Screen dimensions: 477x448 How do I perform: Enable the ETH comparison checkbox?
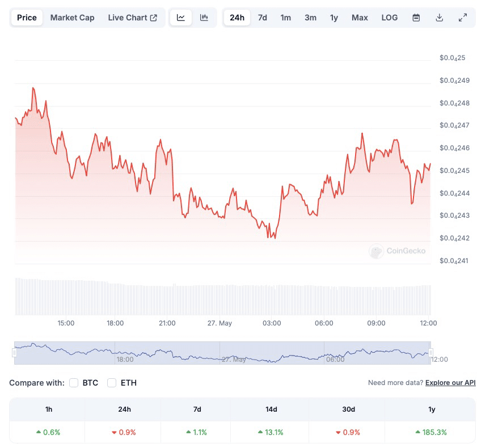pos(112,383)
